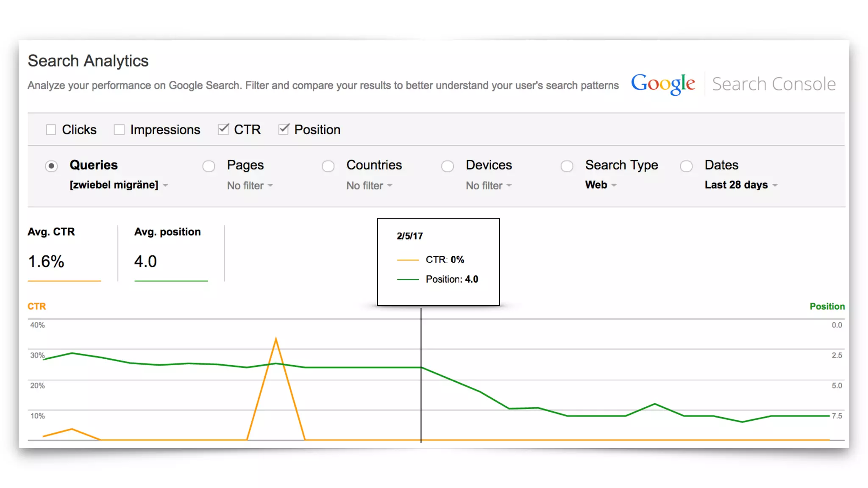Select the Devices radio button
868x488 pixels.
pos(448,166)
